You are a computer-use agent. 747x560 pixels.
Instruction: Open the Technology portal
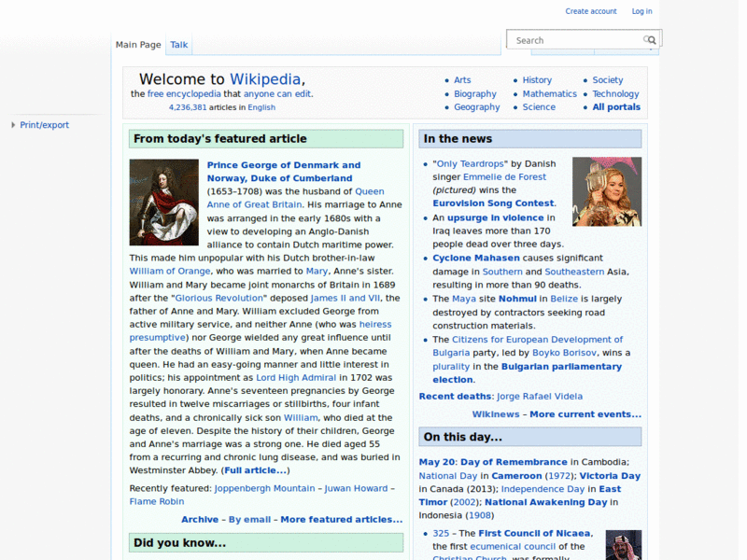(615, 94)
